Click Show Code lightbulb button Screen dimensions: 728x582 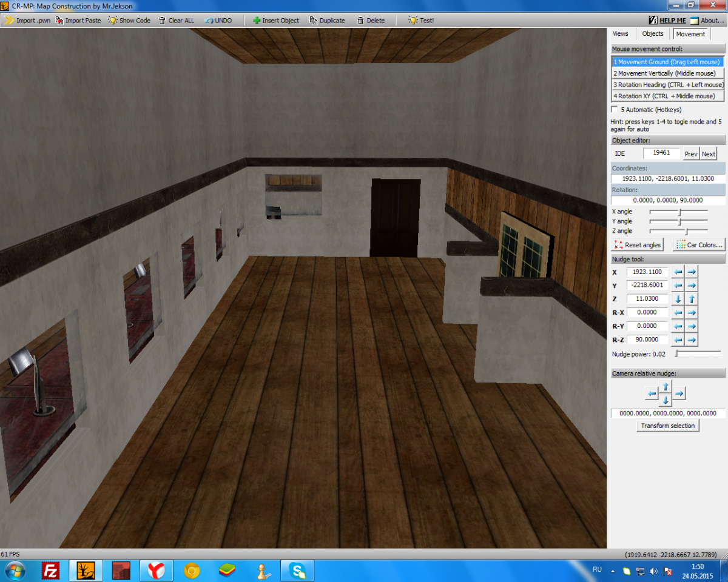(129, 20)
